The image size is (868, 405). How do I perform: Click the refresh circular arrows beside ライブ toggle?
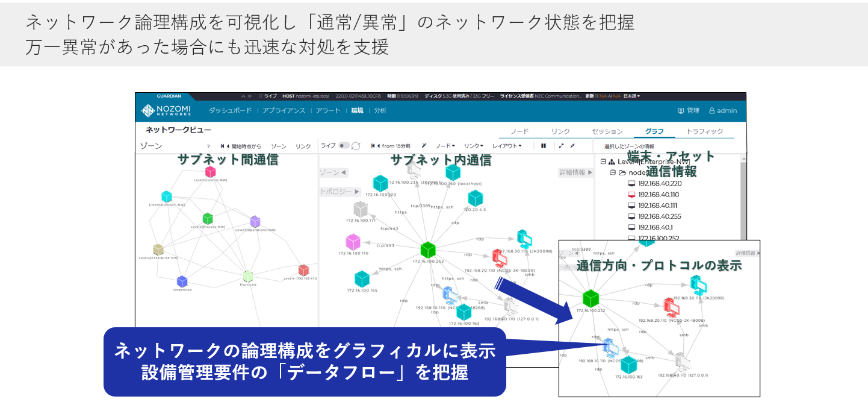point(356,146)
